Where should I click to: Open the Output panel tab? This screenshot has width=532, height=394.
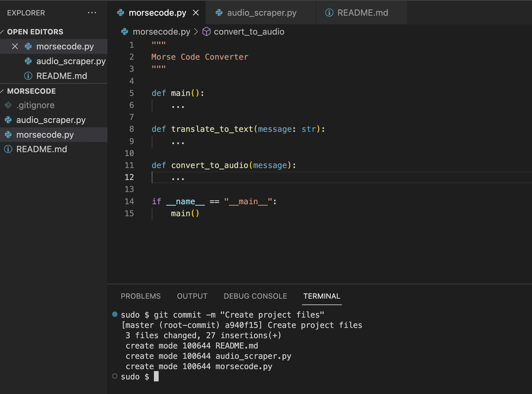(192, 296)
